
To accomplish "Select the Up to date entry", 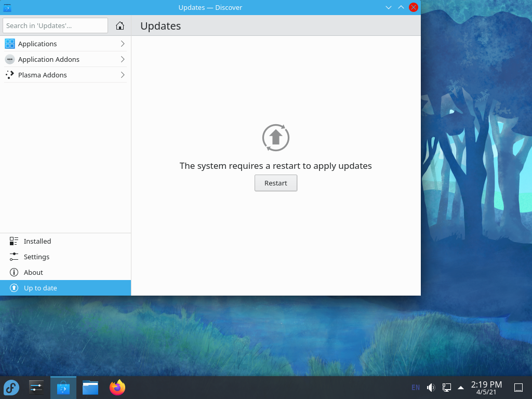I will (65, 288).
